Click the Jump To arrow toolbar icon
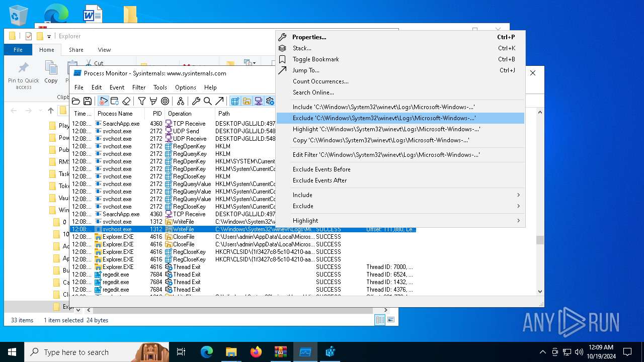644x362 pixels. pyautogui.click(x=219, y=101)
